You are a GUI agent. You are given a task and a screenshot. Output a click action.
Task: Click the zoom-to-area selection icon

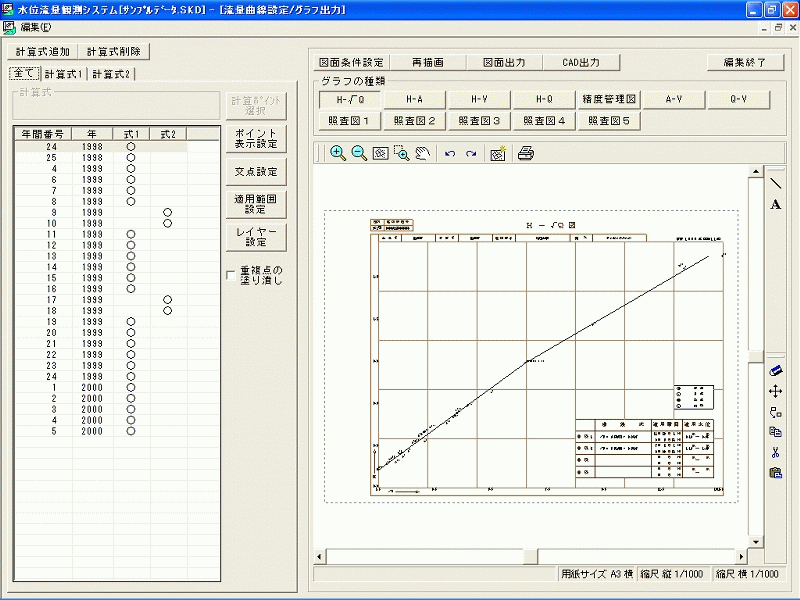tap(401, 153)
